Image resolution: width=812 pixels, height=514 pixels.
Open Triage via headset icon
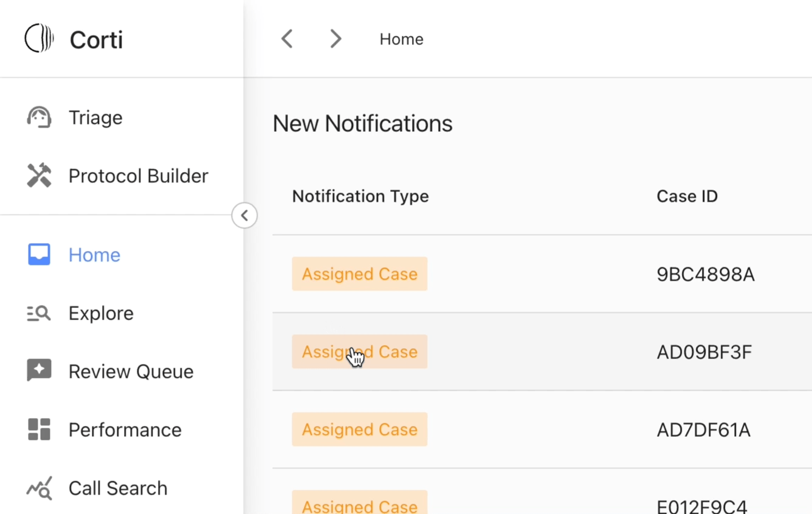click(39, 117)
